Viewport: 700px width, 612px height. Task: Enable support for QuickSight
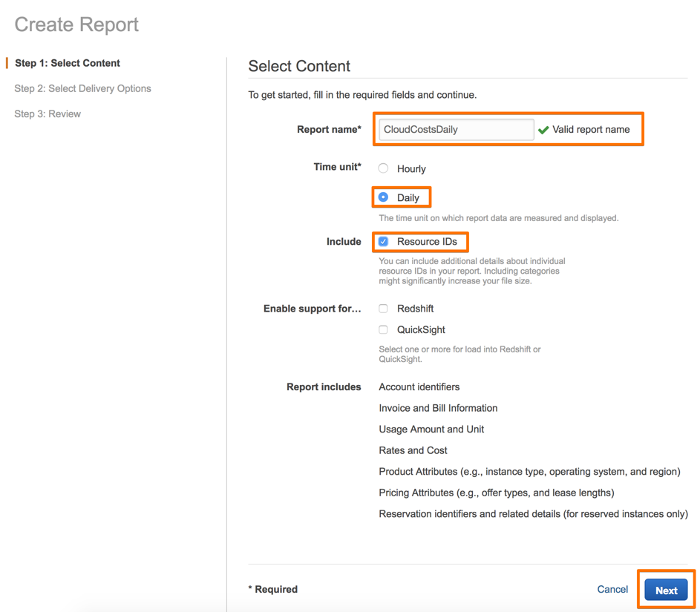(x=384, y=330)
